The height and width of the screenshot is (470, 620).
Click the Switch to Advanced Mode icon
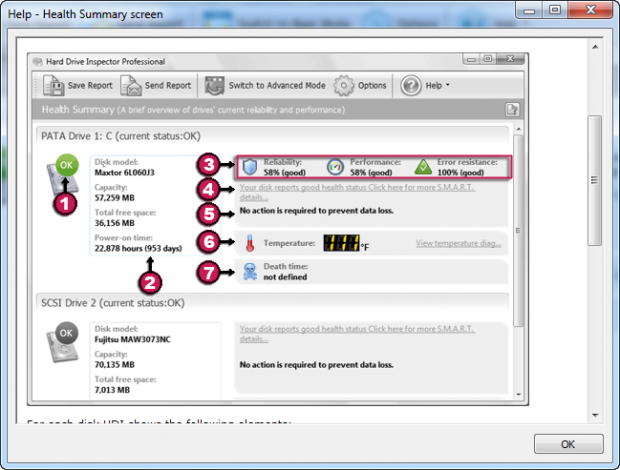coord(214,85)
